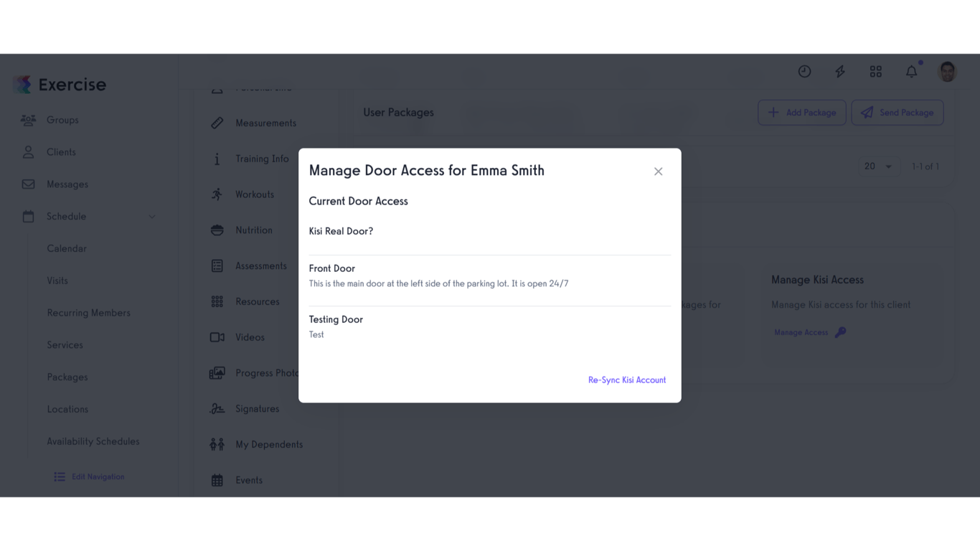The image size is (980, 551).
Task: Collapse the Schedule section chevron
Action: (x=151, y=216)
